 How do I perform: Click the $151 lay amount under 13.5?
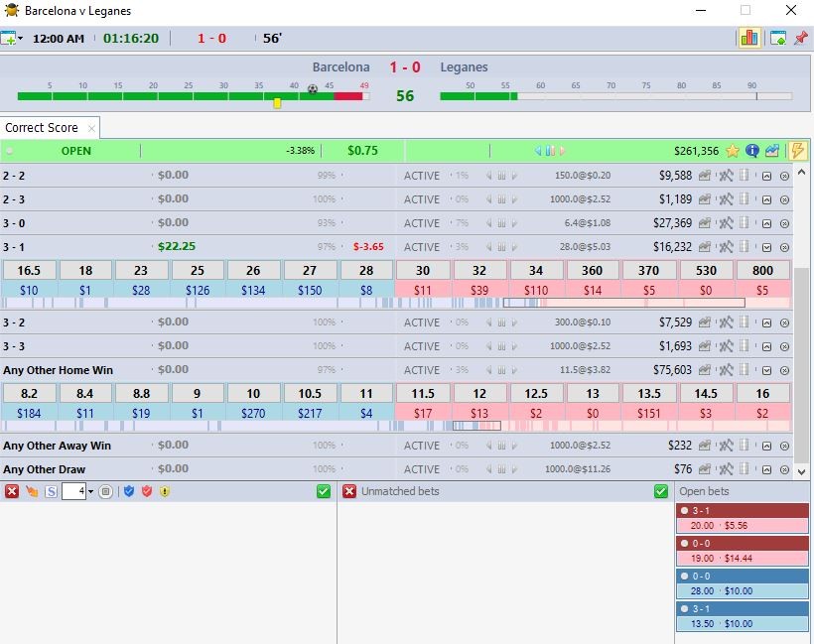point(649,413)
